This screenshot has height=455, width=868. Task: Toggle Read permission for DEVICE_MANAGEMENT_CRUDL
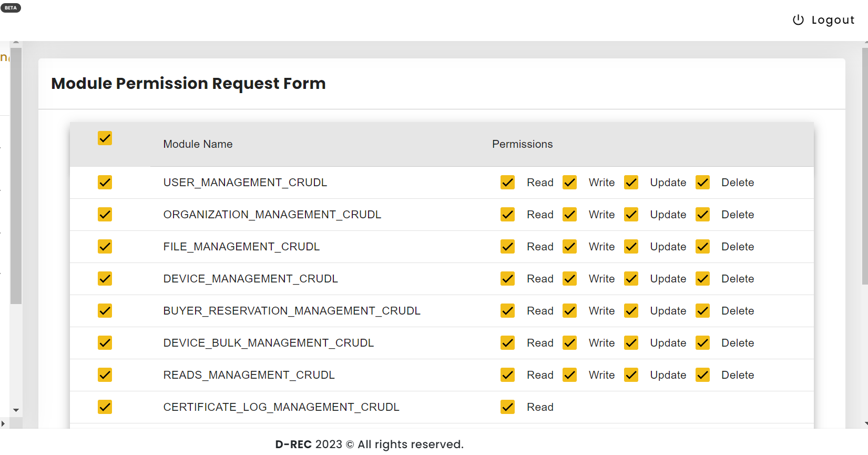click(x=507, y=279)
